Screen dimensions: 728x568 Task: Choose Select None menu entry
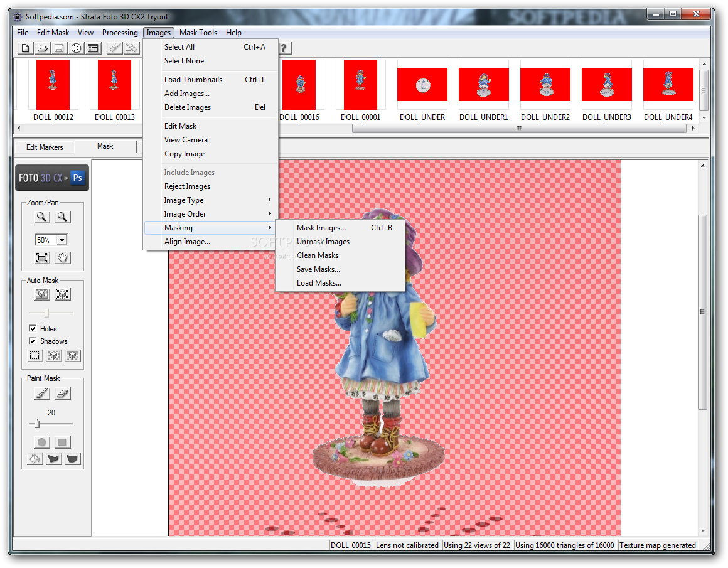tap(211, 61)
